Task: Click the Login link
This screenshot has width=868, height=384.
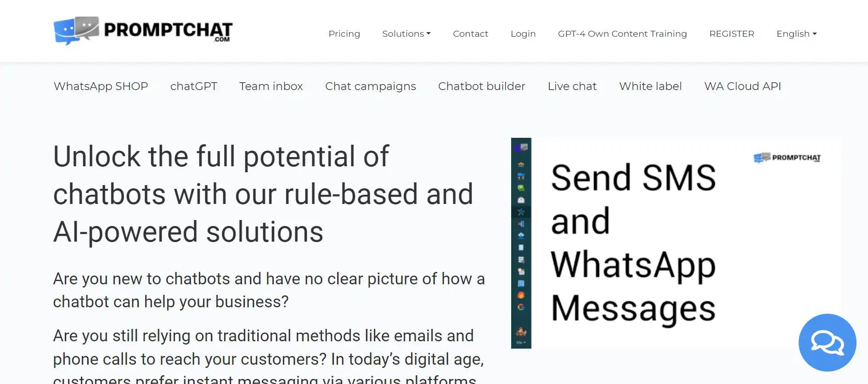Action: coord(523,34)
